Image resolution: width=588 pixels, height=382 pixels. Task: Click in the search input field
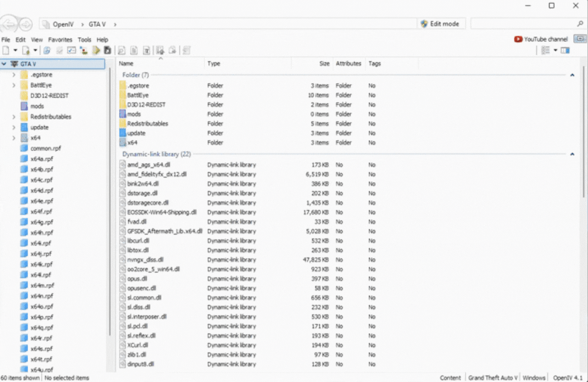click(x=524, y=24)
